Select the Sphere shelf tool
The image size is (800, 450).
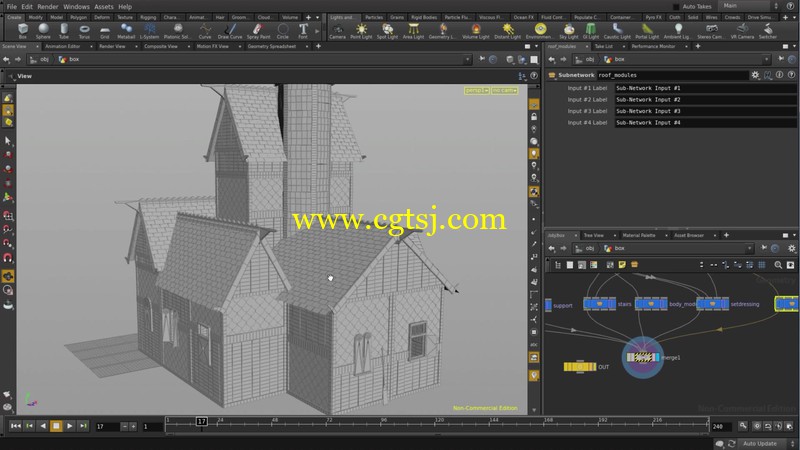(x=43, y=31)
